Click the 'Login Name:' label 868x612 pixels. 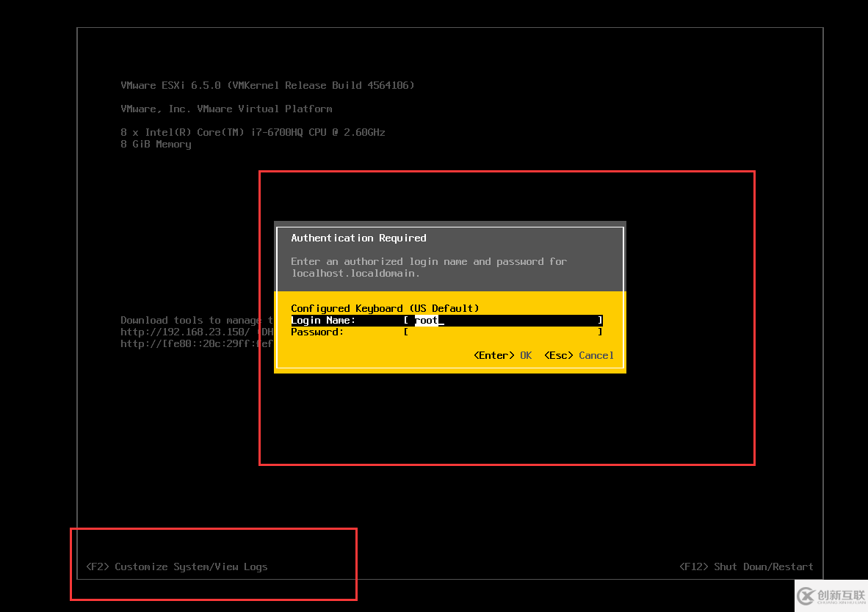tap(323, 321)
